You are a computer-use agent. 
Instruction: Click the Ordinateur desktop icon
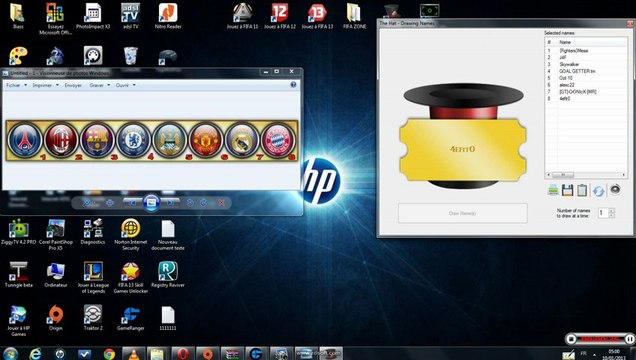point(56,274)
